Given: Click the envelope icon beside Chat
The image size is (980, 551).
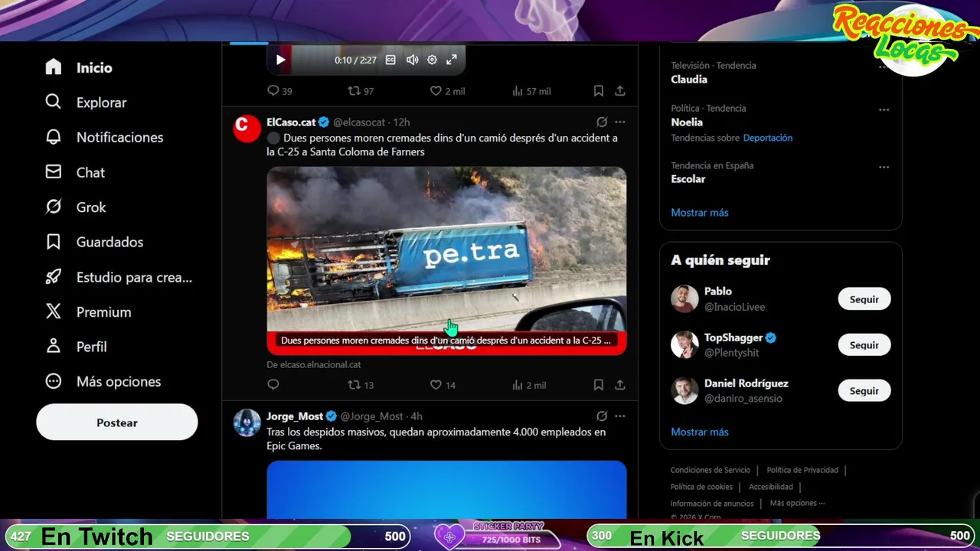Looking at the screenshot, I should [x=54, y=172].
